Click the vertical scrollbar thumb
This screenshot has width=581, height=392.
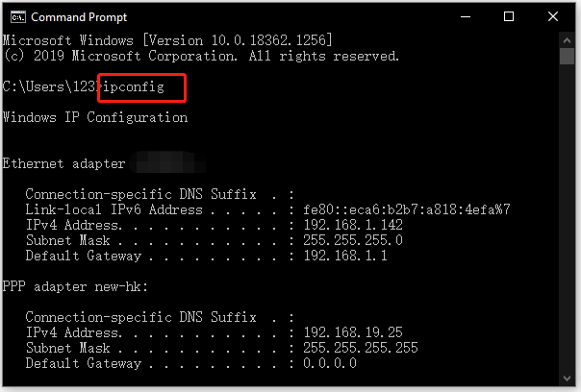tap(567, 57)
